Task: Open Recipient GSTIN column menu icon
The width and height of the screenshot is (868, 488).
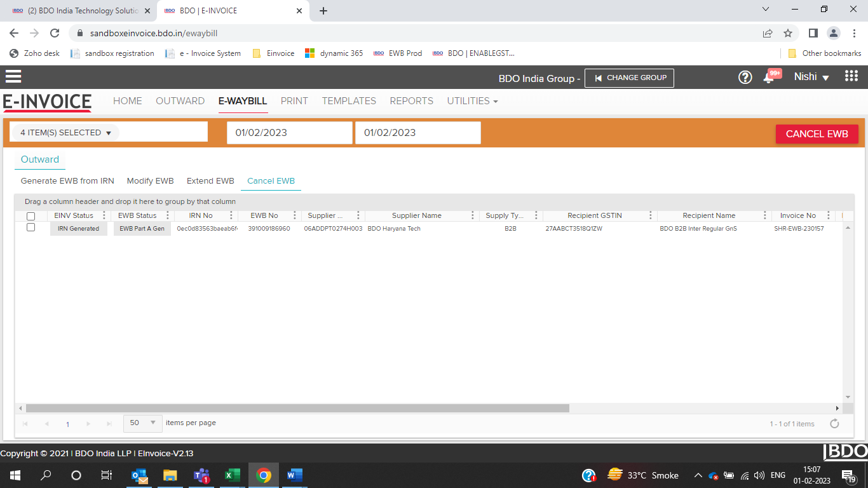Action: [651, 216]
